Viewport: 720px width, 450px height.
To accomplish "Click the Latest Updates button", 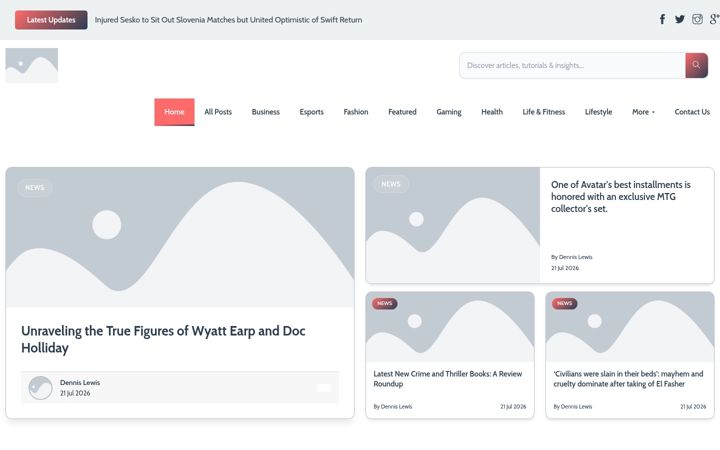I will (x=51, y=20).
